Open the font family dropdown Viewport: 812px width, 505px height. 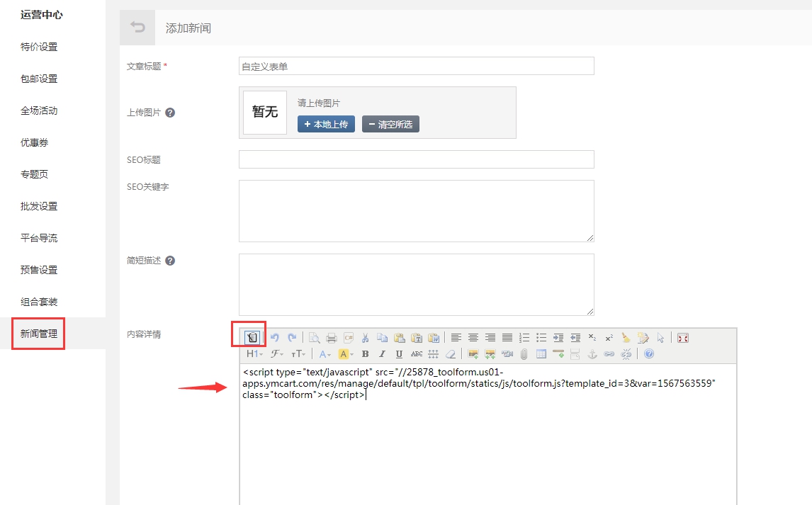click(277, 354)
